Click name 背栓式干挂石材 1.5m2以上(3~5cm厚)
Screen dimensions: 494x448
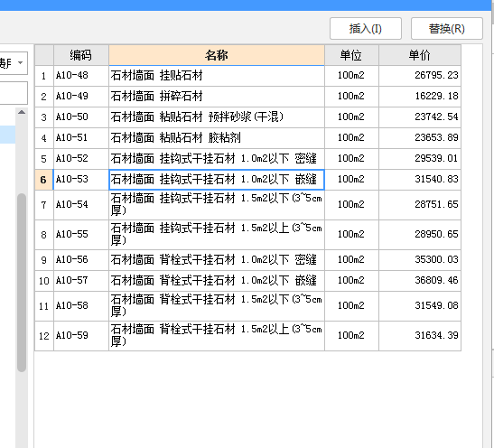coord(217,336)
